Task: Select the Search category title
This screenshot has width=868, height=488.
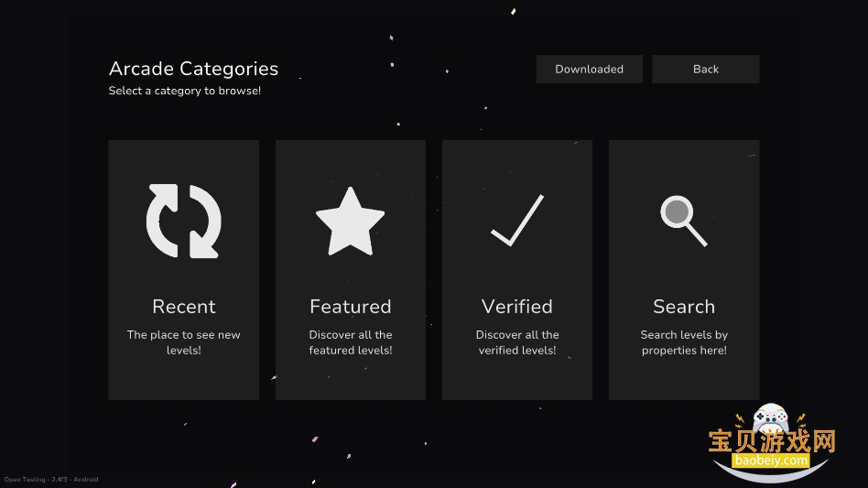Action: pyautogui.click(x=684, y=307)
